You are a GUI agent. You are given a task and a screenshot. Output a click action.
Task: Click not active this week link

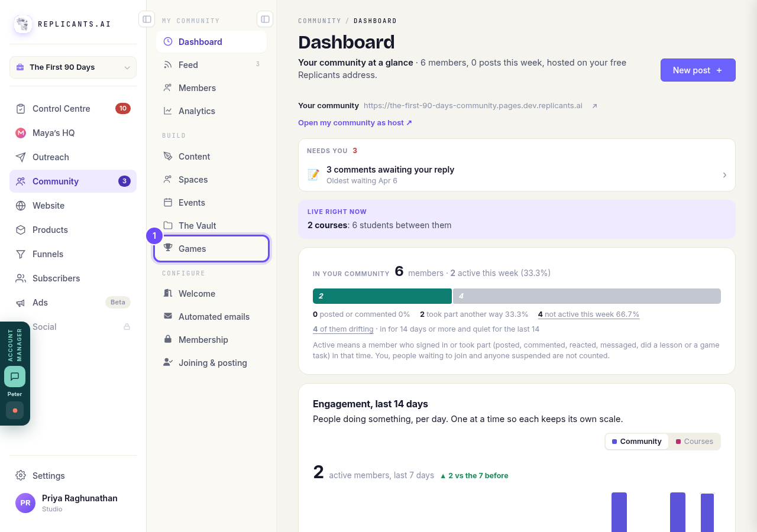tap(588, 314)
